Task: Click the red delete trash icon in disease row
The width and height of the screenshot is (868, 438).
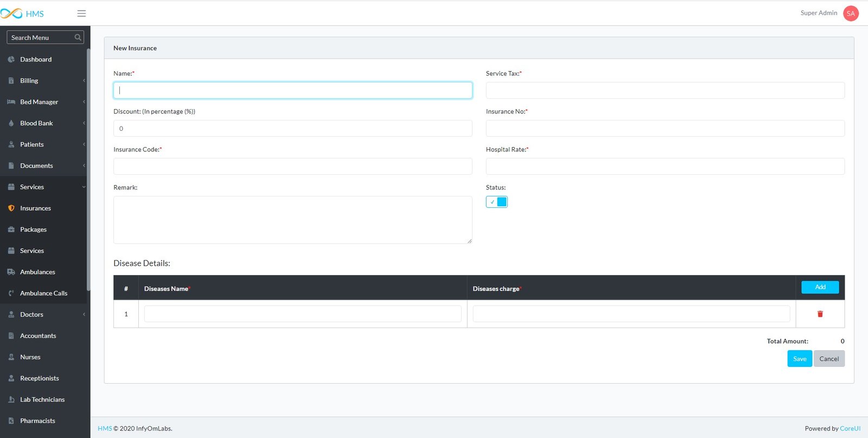Action: pyautogui.click(x=820, y=314)
